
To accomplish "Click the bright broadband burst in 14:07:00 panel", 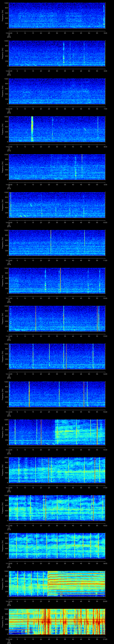I will [x=32, y=129].
